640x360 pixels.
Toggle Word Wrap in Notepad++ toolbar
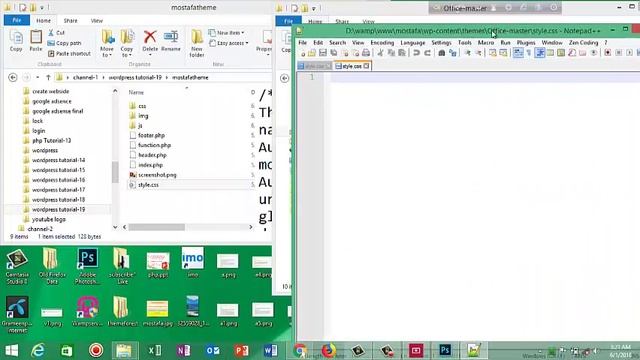click(x=518, y=53)
